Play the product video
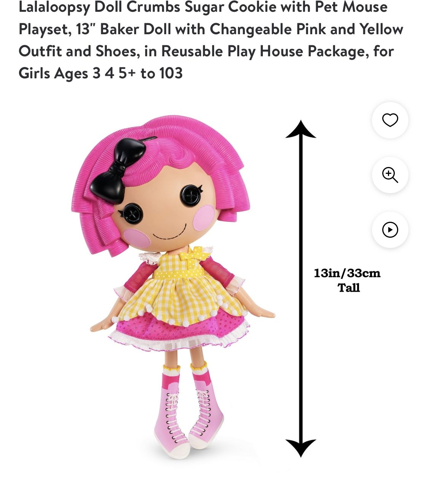Viewport: 445px width, 504px height. (x=390, y=230)
